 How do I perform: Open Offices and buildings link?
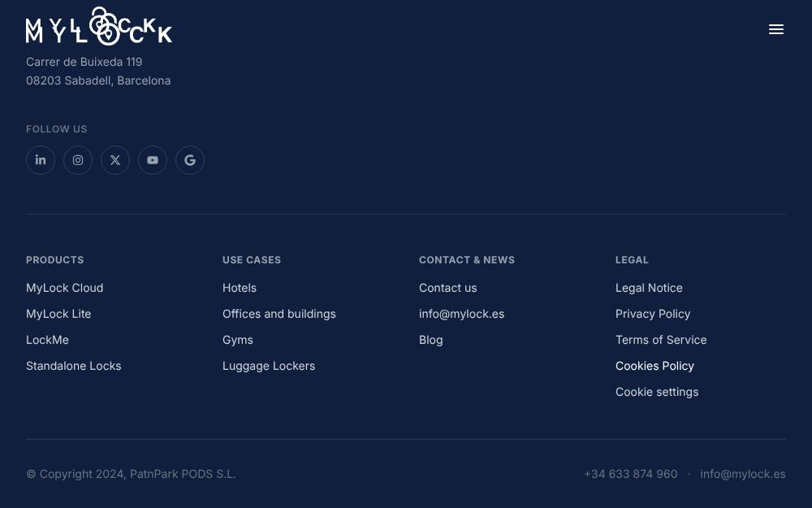279,314
